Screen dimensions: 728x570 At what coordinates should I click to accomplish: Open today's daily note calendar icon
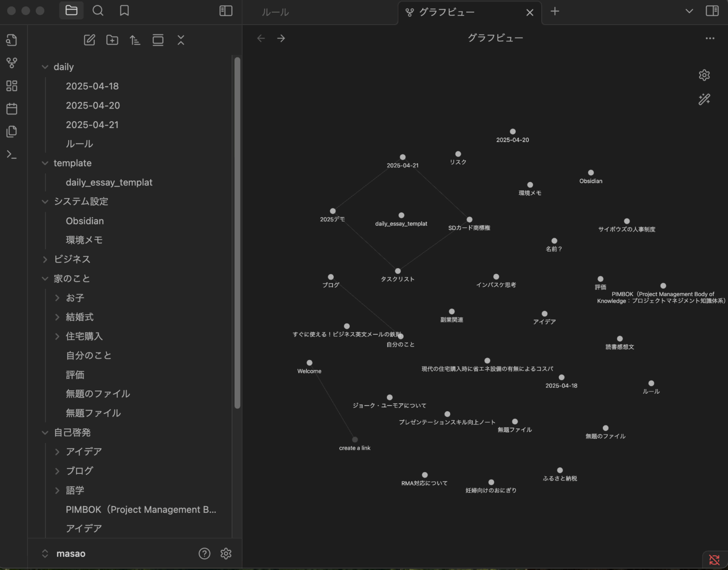point(12,109)
